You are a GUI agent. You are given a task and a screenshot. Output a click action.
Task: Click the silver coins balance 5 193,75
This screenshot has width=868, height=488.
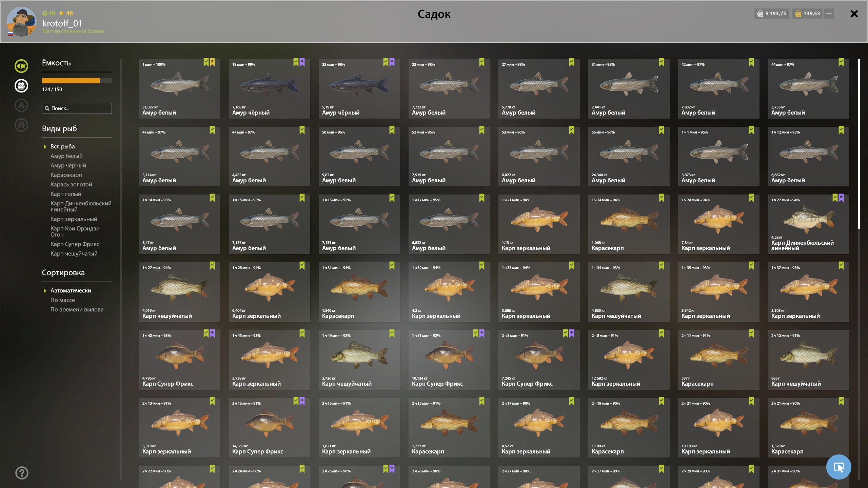771,14
